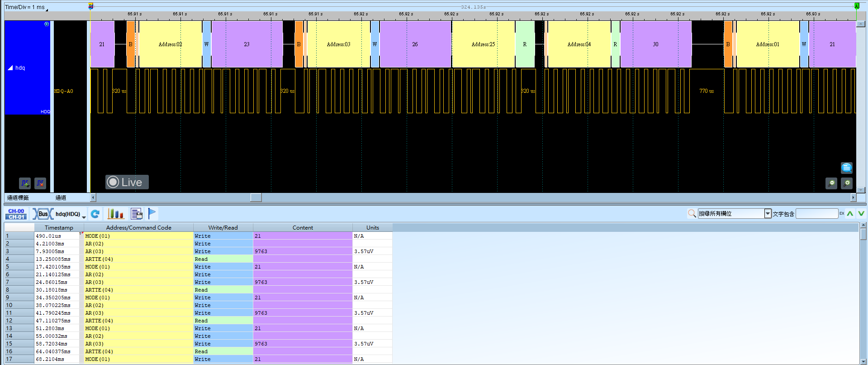Click the Address:02 decoded packet block
Screen dimensions: 868x365
[170, 44]
